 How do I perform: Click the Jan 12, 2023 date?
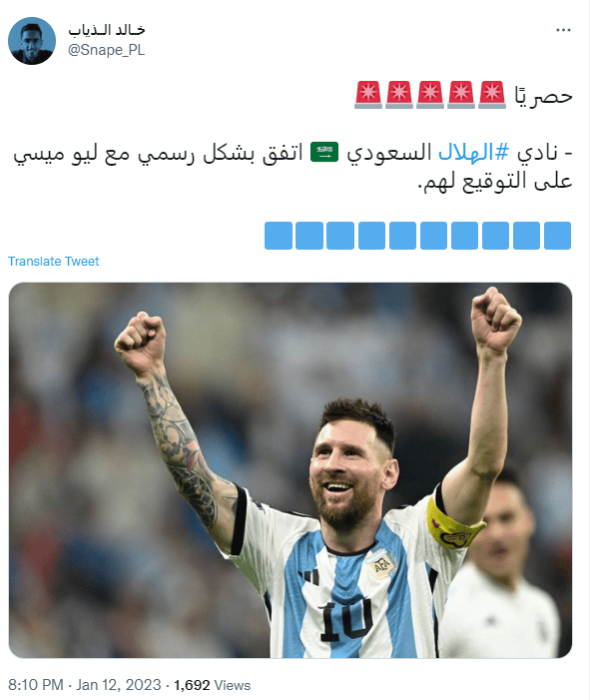pyautogui.click(x=119, y=685)
